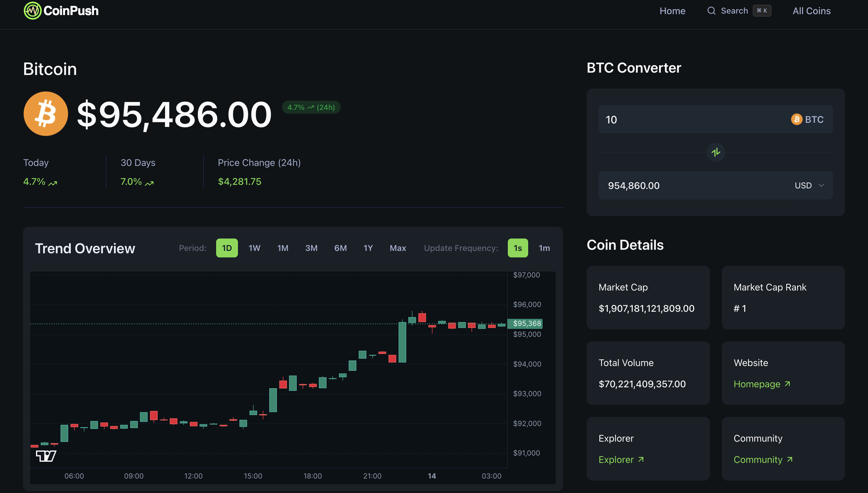Screen dimensions: 868x493
Task: Click the external link arrow next to Homepage
Action: (788, 384)
